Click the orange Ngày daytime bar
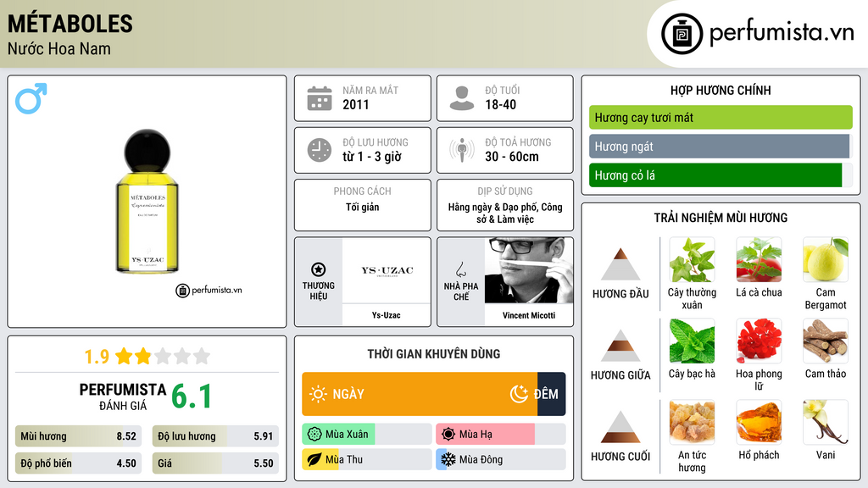The height and width of the screenshot is (488, 868). point(420,394)
